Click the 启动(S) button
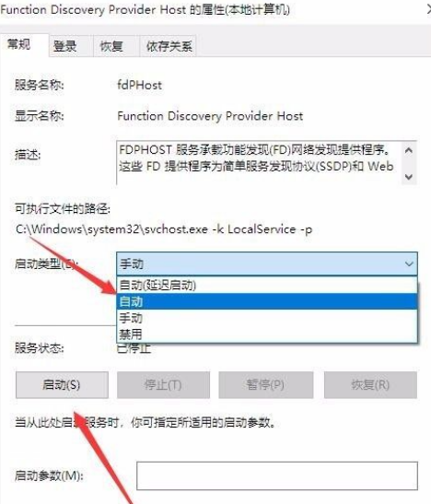 62,385
